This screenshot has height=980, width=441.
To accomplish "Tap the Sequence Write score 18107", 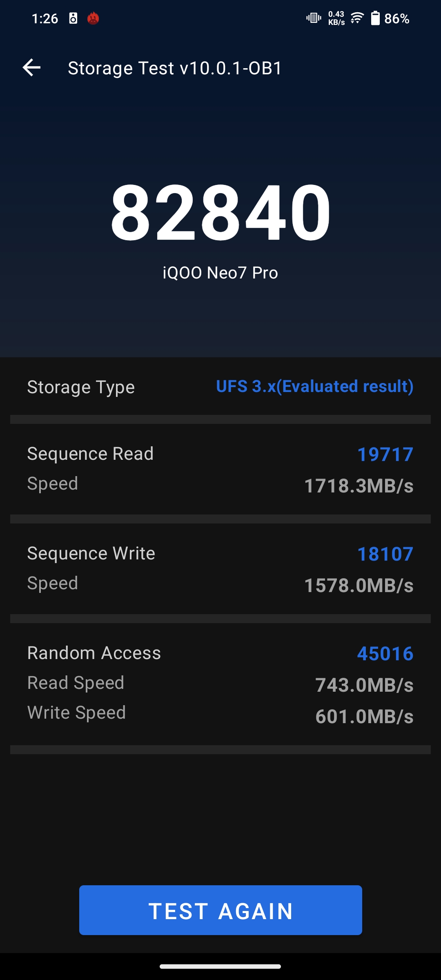I will [x=385, y=554].
